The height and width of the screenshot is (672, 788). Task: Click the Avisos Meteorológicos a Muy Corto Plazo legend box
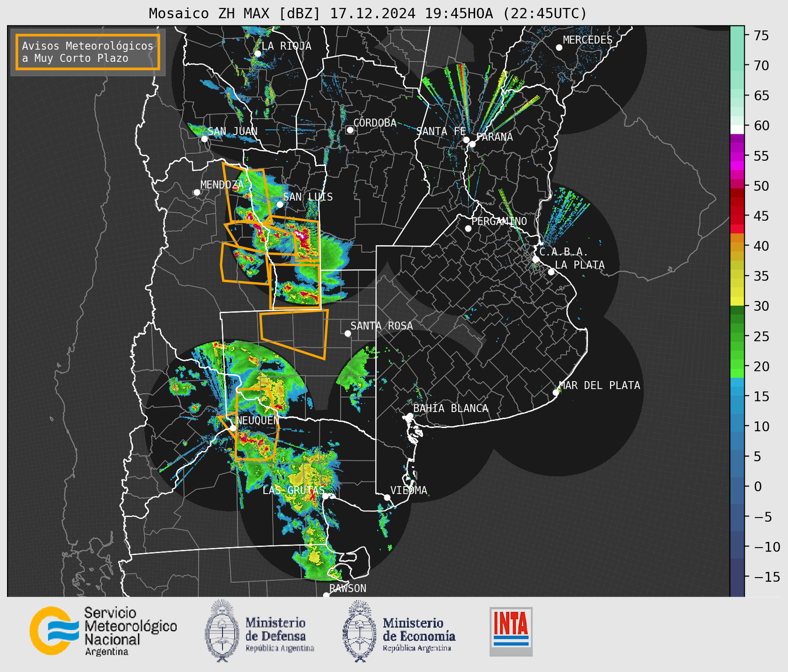[x=88, y=52]
